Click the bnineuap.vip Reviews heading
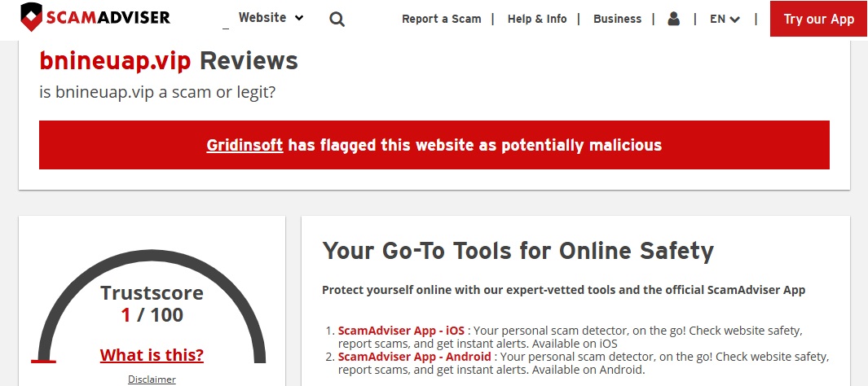Screen dimensions: 868x386 click(x=169, y=60)
